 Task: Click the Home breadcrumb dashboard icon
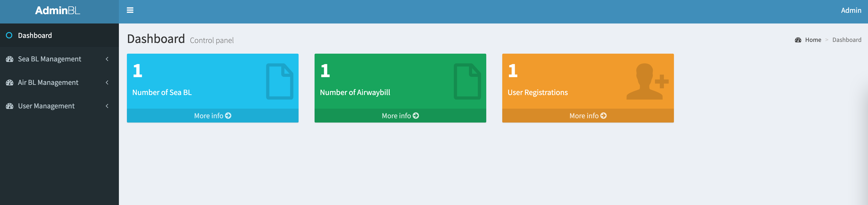click(798, 40)
